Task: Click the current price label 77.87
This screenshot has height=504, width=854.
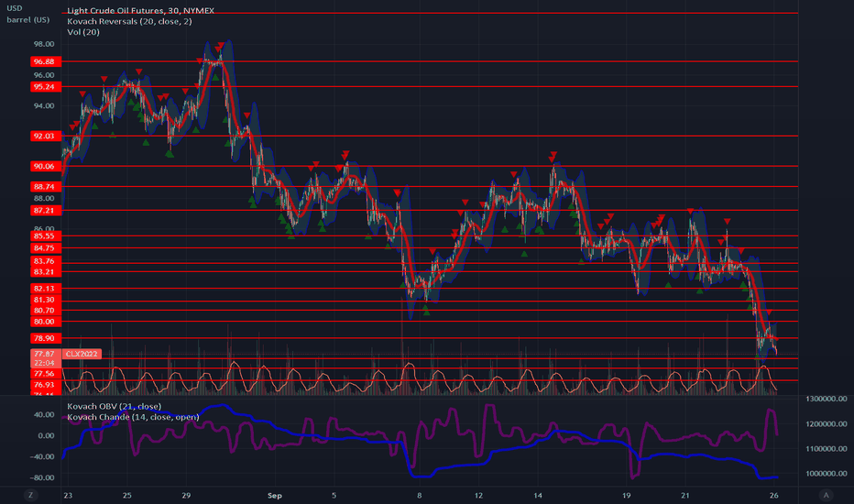Action: 46,354
